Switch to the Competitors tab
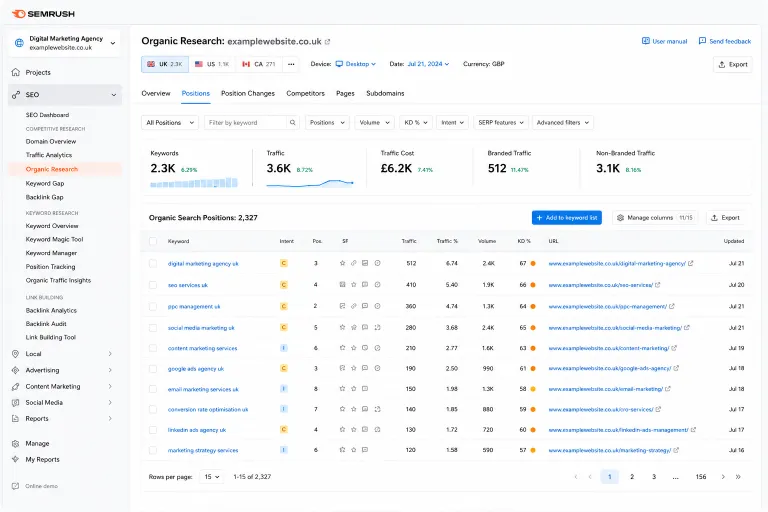This screenshot has height=512, width=768. [305, 93]
